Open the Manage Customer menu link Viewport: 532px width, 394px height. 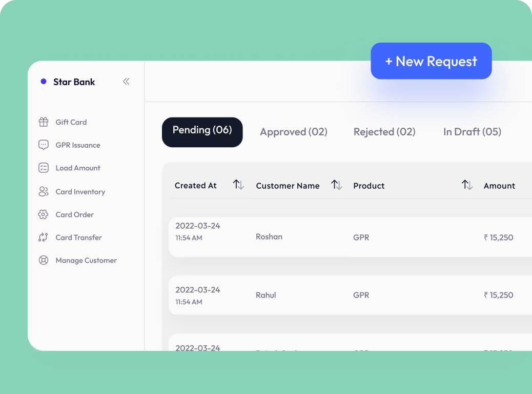coord(86,261)
